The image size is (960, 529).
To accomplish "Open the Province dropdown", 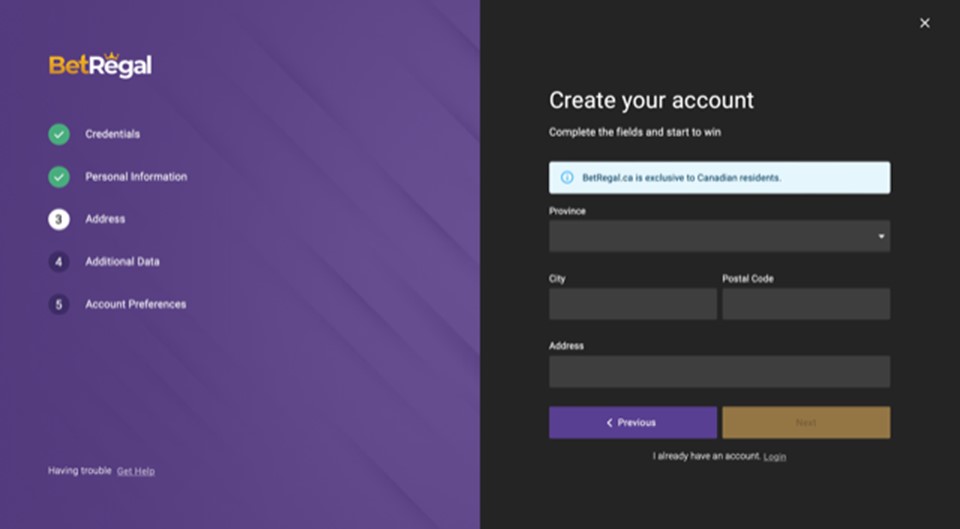I will tap(719, 236).
